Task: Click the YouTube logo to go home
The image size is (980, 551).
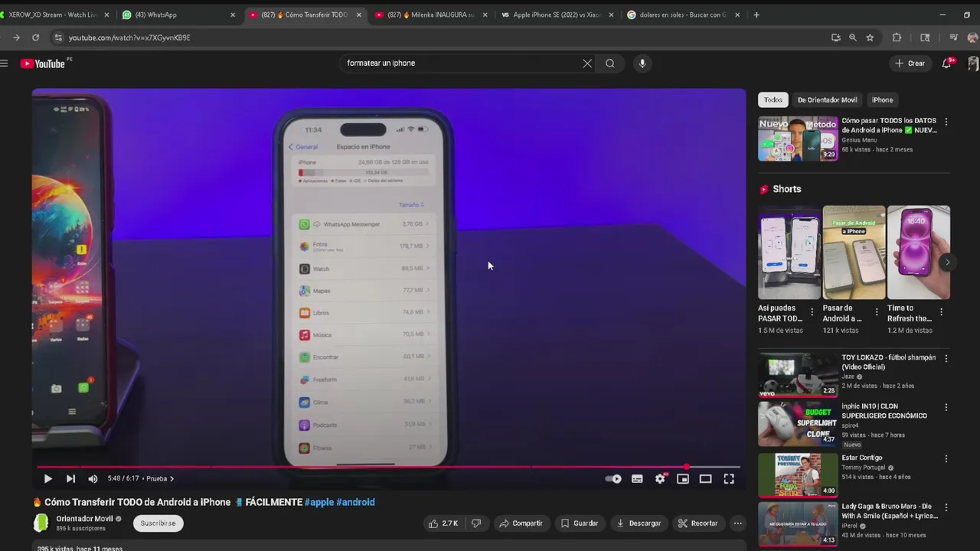Action: (x=42, y=64)
